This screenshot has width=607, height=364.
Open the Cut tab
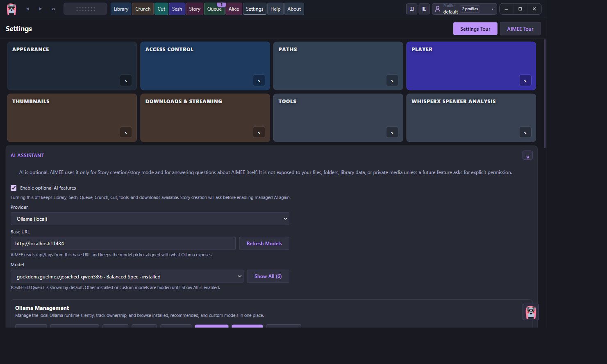[161, 9]
